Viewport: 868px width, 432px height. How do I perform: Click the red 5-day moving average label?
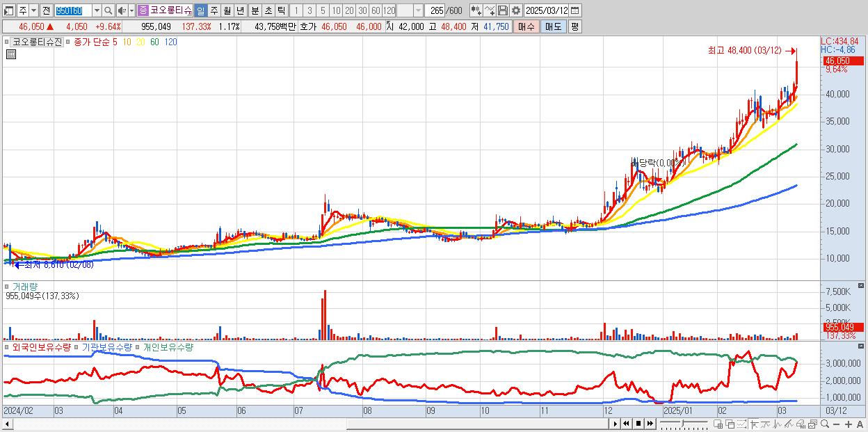[115, 42]
